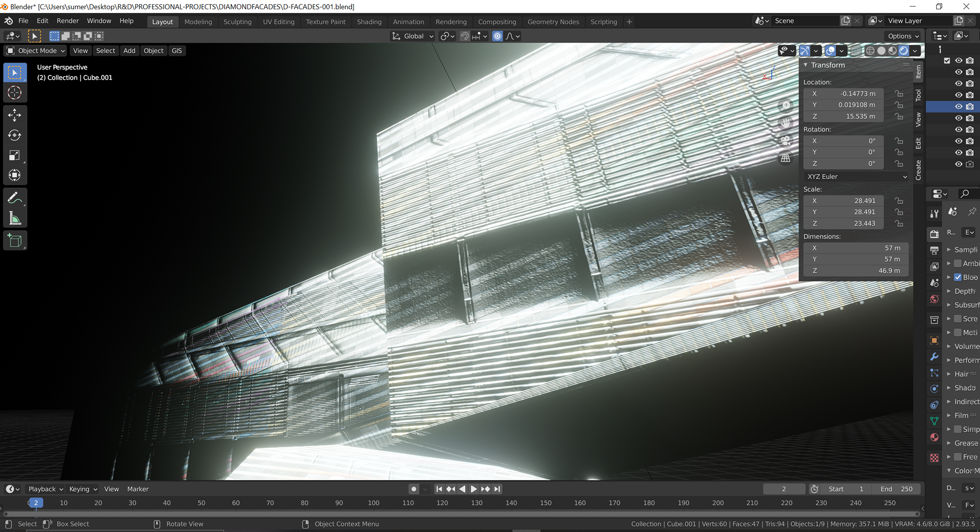Pick the Annotate pencil tool
Viewport: 980px width, 532px height.
coord(15,198)
